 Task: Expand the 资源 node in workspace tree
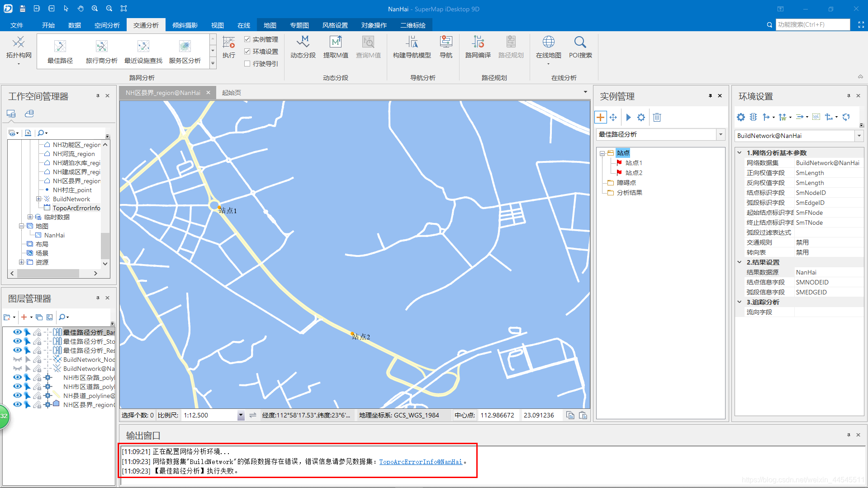coord(21,262)
